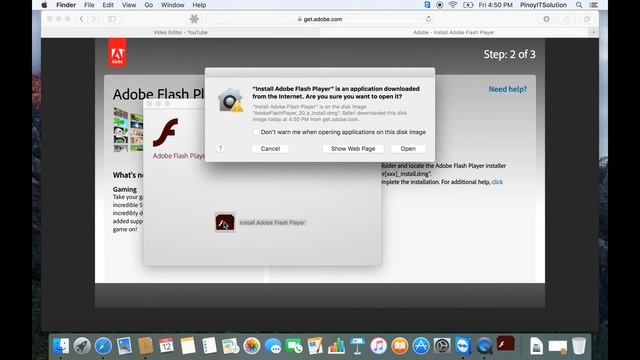Open the Wi-Fi status menu
The width and height of the screenshot is (640, 360).
453,5
